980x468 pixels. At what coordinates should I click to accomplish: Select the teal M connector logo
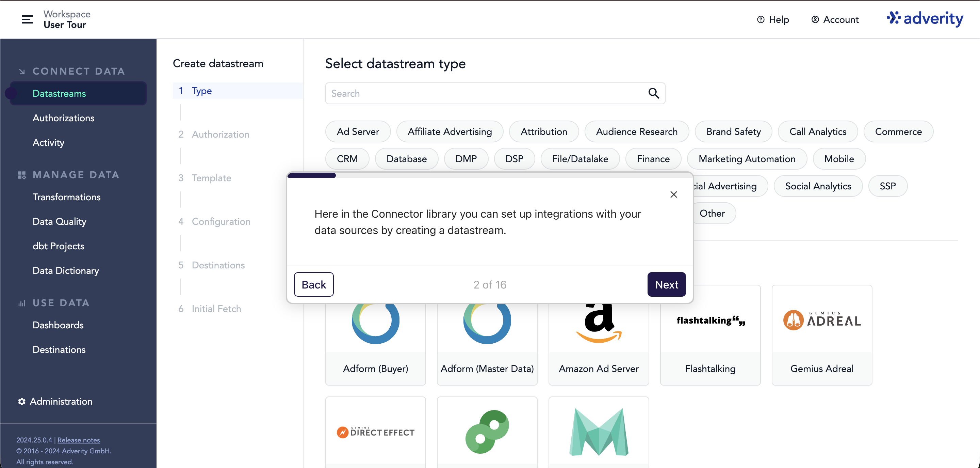pos(599,432)
